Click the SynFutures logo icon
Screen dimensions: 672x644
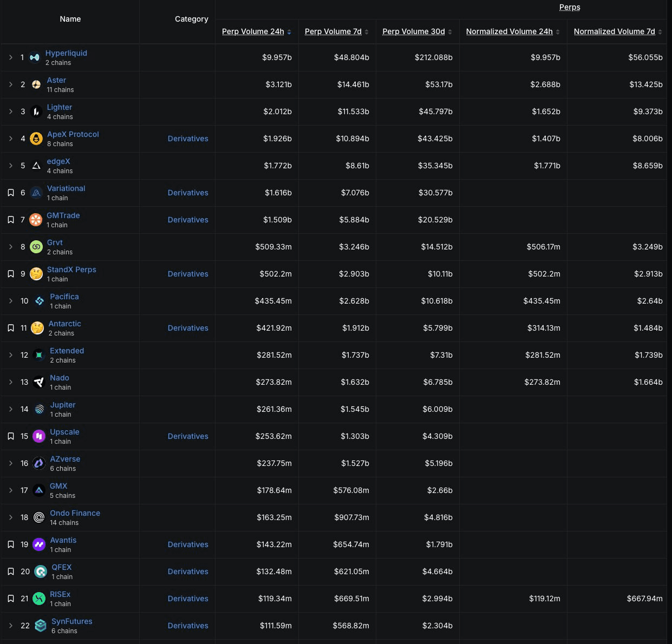coord(41,626)
